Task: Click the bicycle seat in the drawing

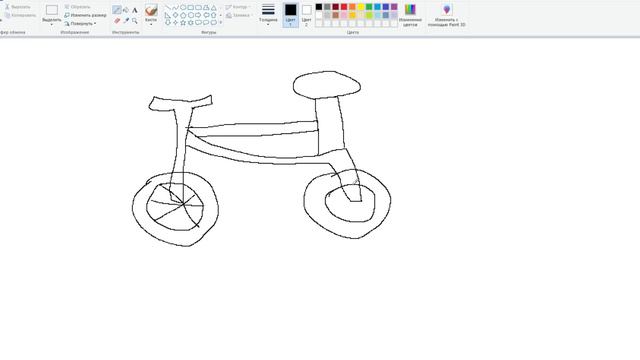Action: (327, 85)
